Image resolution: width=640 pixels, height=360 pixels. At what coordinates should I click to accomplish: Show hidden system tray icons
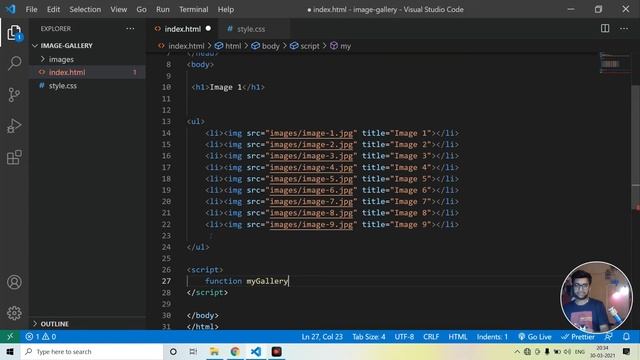tap(517, 351)
